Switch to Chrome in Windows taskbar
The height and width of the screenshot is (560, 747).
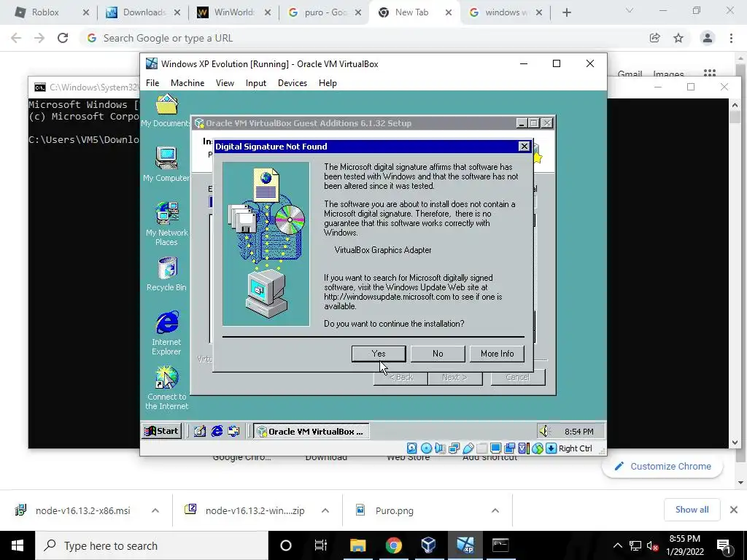[x=393, y=545]
